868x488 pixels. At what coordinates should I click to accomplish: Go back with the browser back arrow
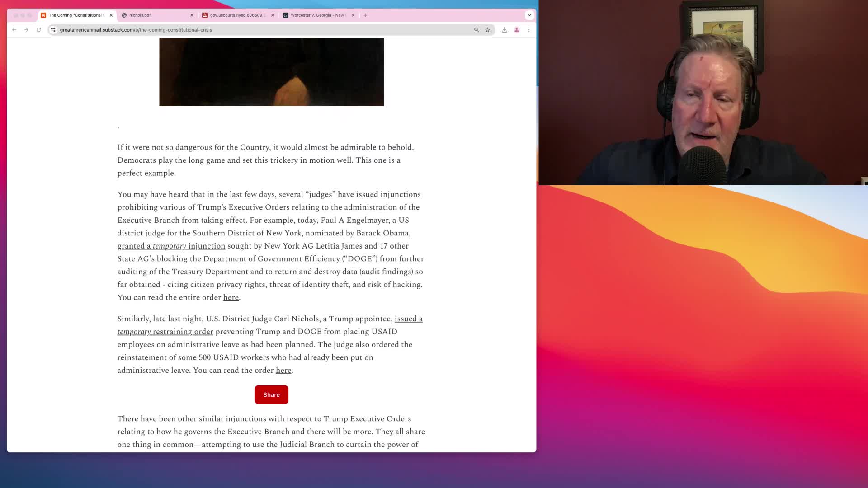pyautogui.click(x=14, y=30)
